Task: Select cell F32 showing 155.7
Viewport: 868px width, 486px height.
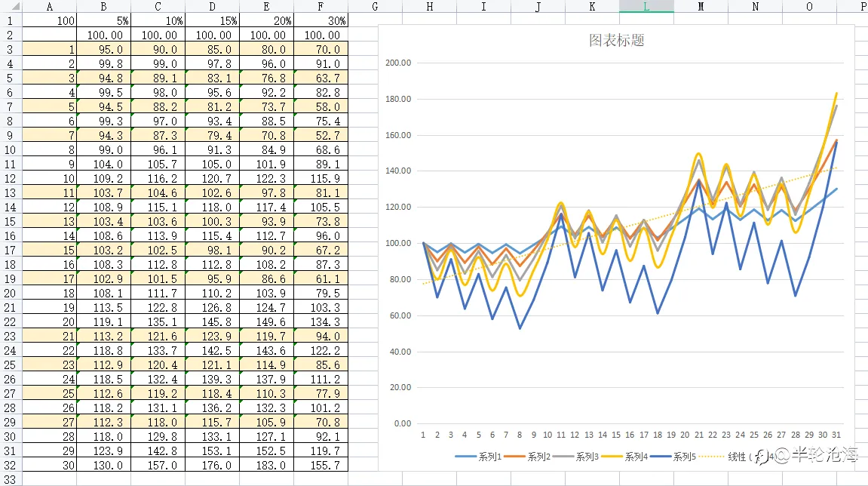Action: (321, 466)
